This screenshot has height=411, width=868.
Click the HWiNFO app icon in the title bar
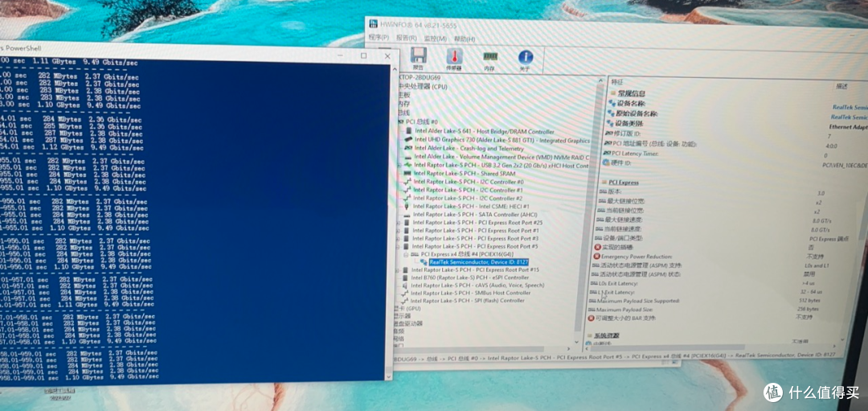point(375,23)
